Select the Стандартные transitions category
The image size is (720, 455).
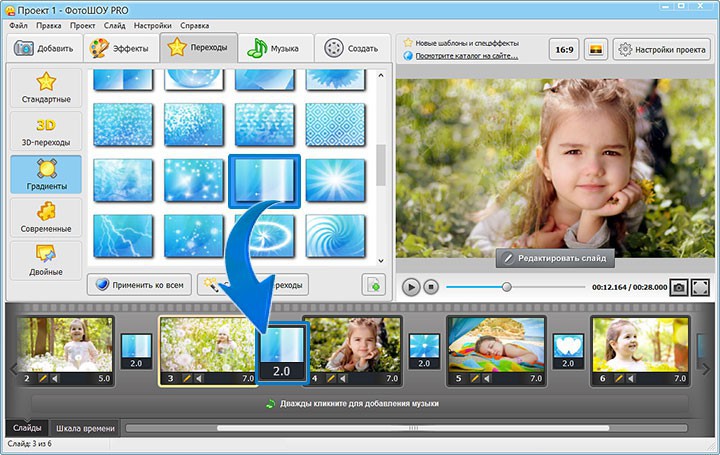46,88
